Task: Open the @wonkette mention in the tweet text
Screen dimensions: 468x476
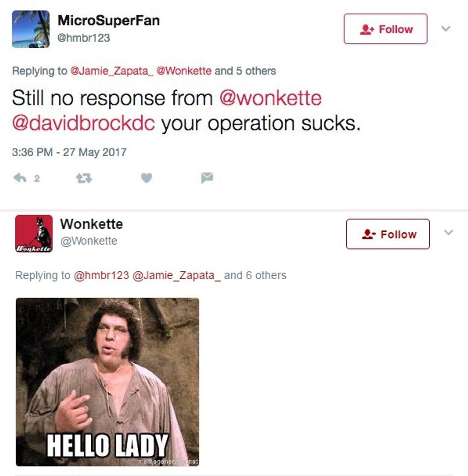Action: pyautogui.click(x=271, y=98)
